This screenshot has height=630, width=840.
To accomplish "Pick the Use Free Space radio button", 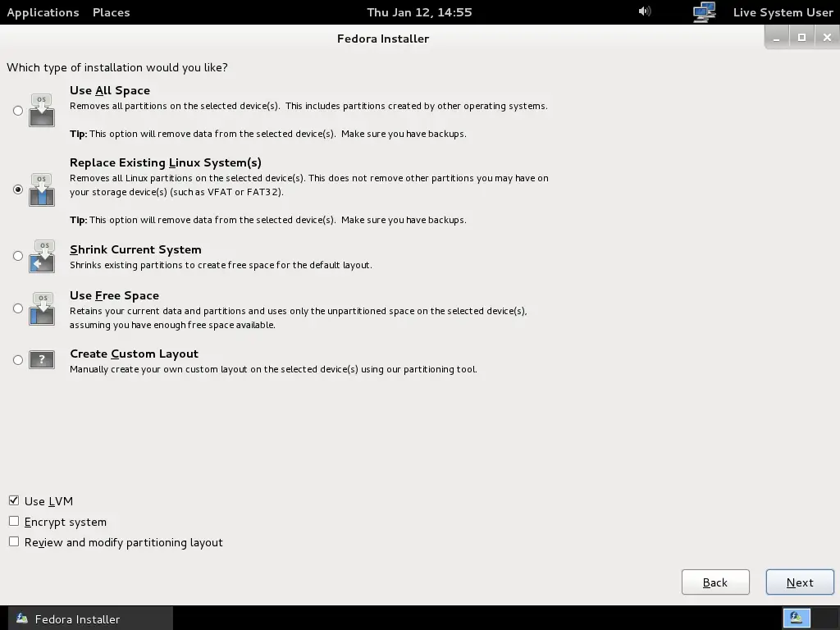I will coord(18,308).
